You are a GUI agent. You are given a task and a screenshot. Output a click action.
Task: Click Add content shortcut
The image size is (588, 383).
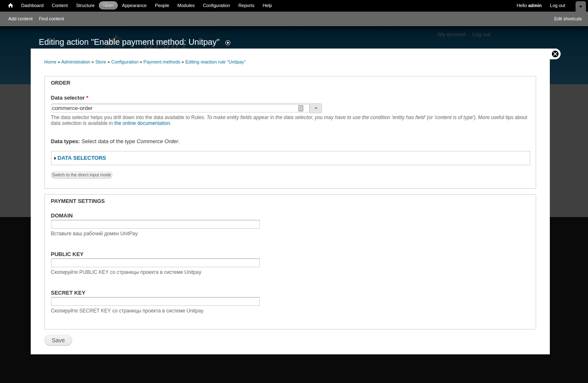pos(20,19)
